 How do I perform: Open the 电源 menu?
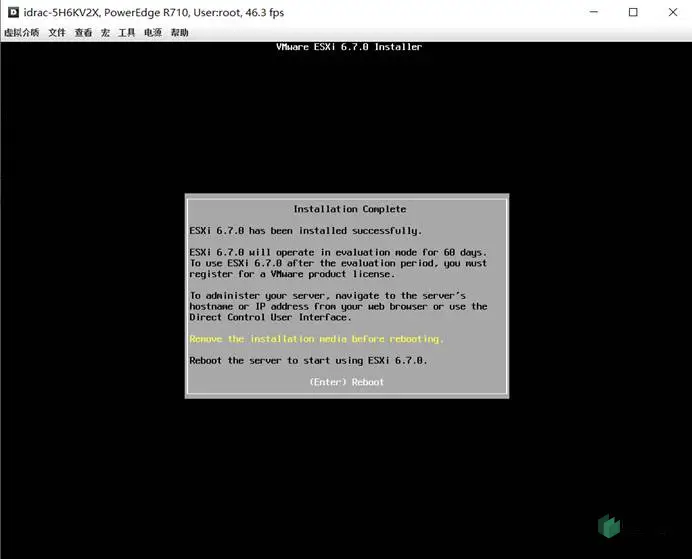(153, 33)
